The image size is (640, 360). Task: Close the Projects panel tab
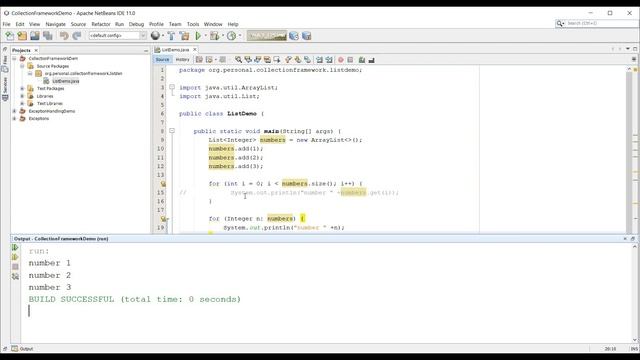36,50
